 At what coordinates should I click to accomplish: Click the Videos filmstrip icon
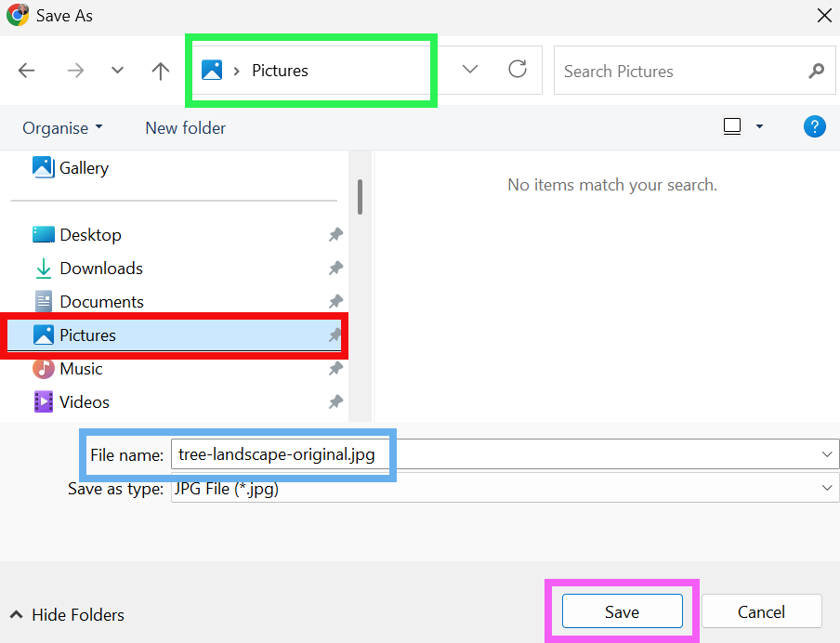click(x=44, y=401)
